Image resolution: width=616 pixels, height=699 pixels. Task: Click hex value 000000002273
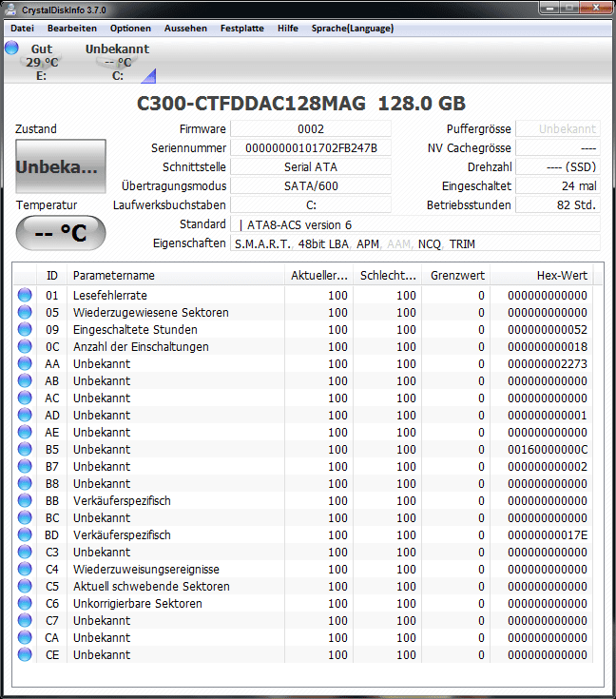click(x=548, y=363)
